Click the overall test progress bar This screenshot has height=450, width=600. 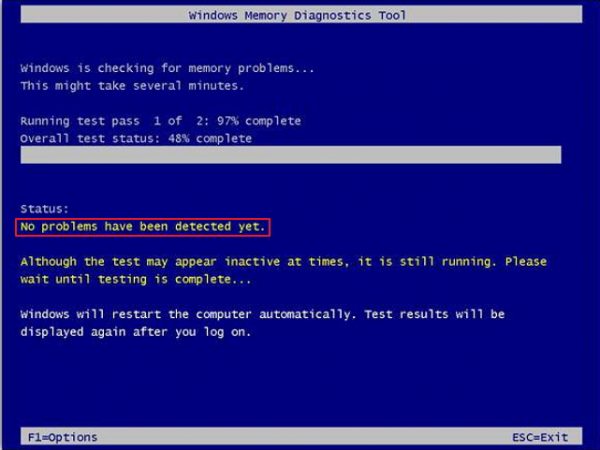point(291,155)
